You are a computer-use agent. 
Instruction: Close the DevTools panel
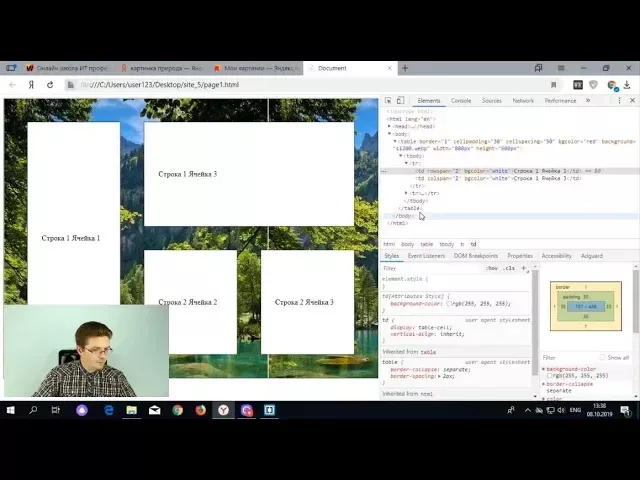pos(632,101)
